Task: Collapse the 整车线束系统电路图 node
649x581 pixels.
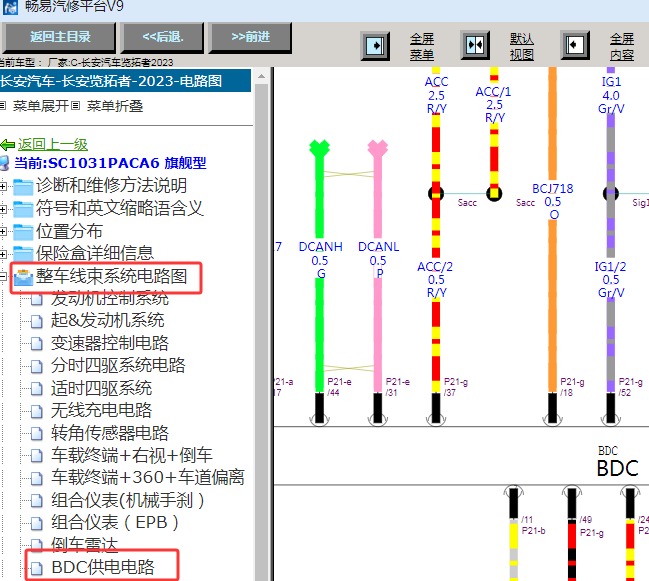Action: (3, 276)
